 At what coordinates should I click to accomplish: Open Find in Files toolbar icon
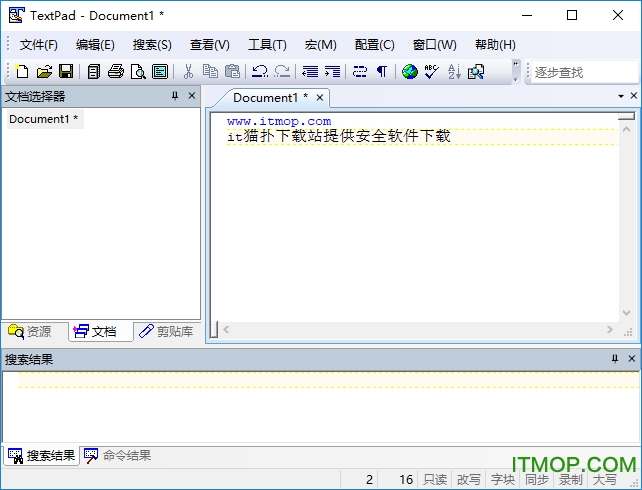click(476, 72)
